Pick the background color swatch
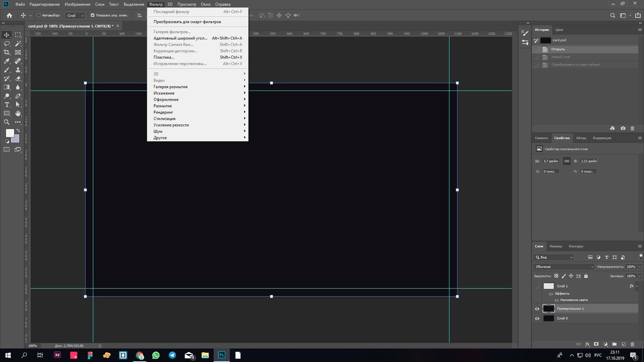The height and width of the screenshot is (362, 644). pos(16,138)
